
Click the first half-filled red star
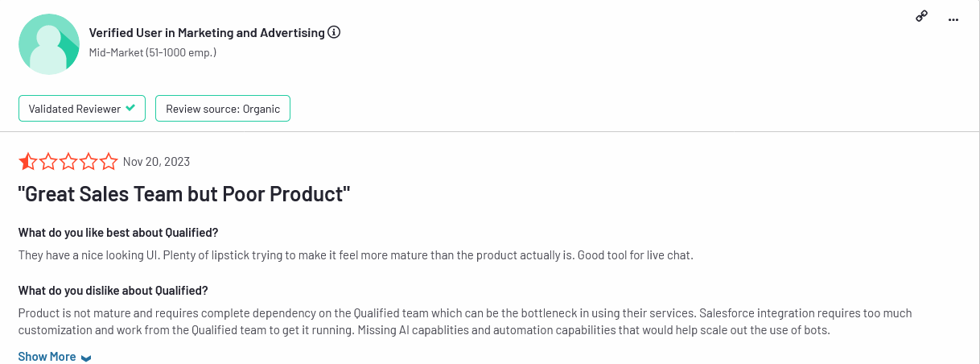pos(27,162)
